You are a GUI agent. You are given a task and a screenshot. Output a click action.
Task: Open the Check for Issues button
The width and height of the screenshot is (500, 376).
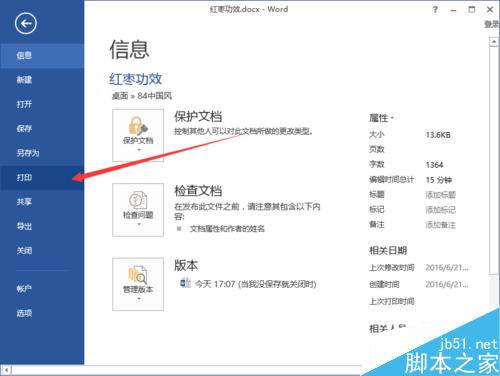[x=138, y=210]
